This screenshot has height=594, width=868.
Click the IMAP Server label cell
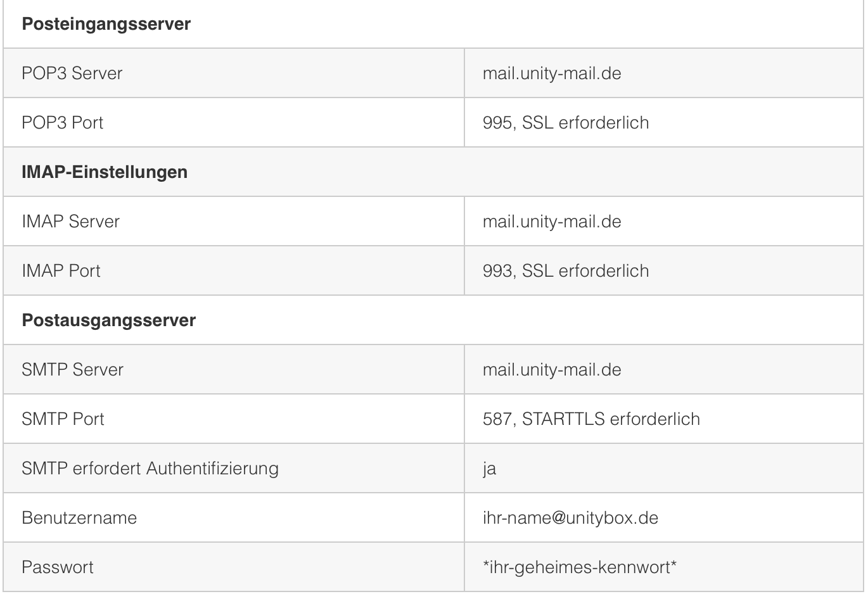(70, 222)
